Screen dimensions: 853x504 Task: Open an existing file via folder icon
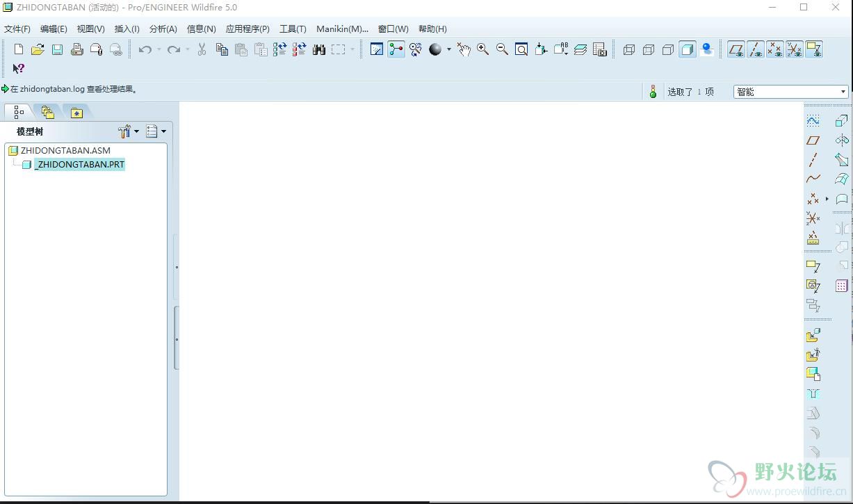tap(38, 49)
